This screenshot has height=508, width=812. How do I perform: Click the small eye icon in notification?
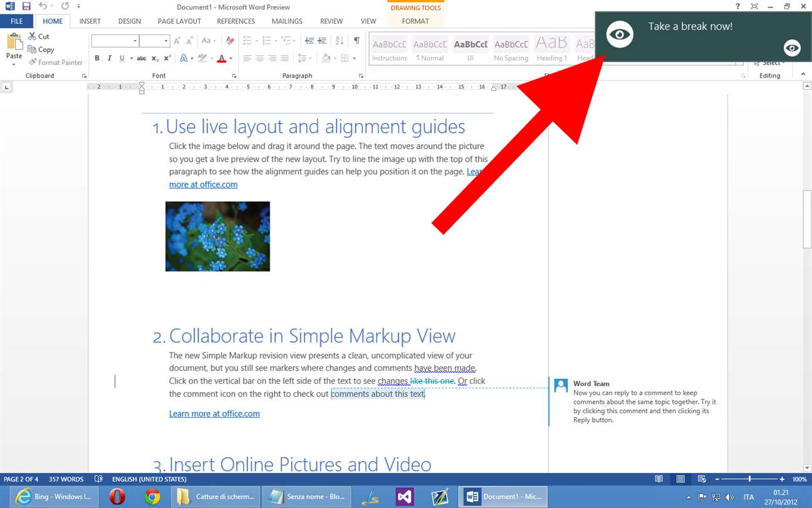pos(792,48)
